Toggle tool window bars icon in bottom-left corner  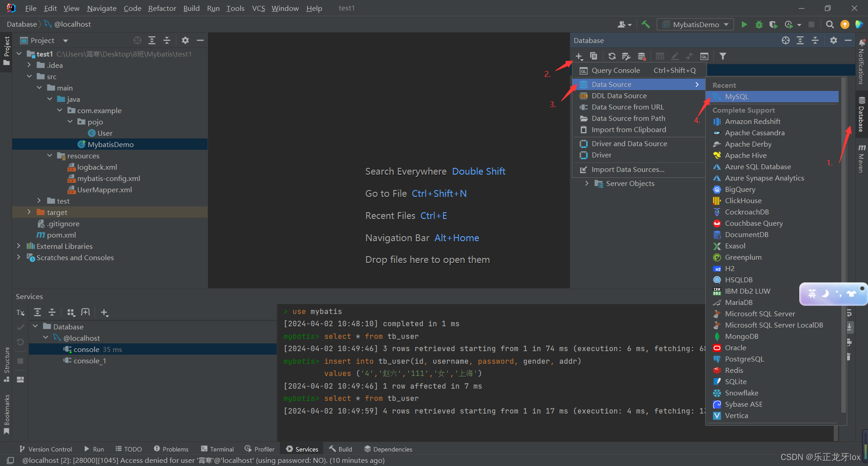pyautogui.click(x=10, y=460)
